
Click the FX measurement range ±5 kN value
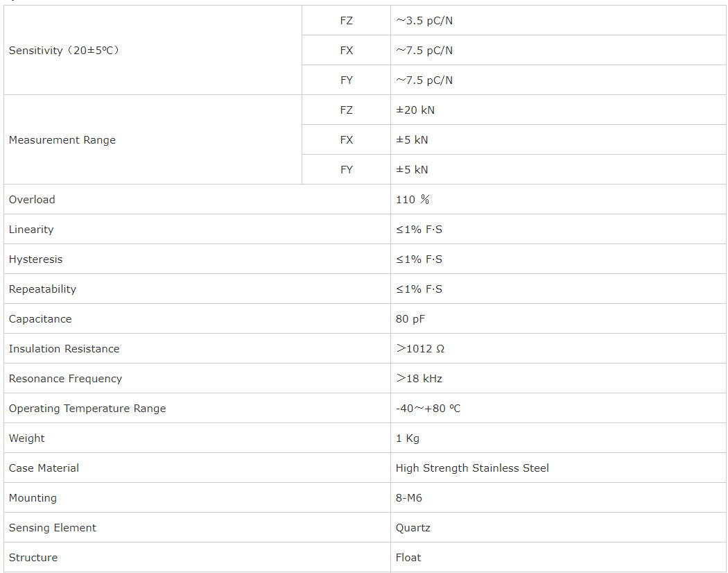coord(412,140)
